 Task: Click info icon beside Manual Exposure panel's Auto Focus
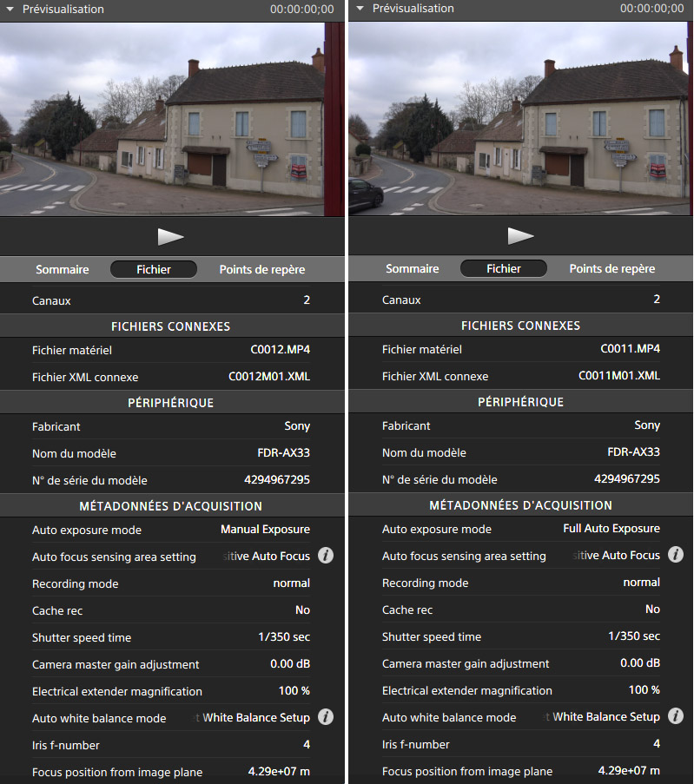tap(326, 556)
